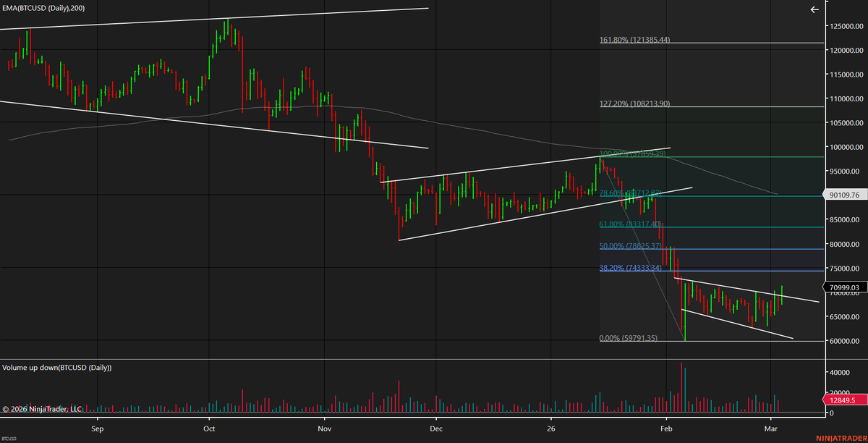Click the Oct label on time axis
868x443 pixels.
(x=209, y=428)
